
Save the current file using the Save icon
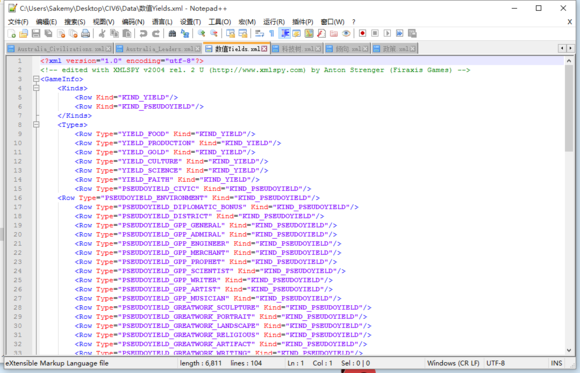pos(36,34)
